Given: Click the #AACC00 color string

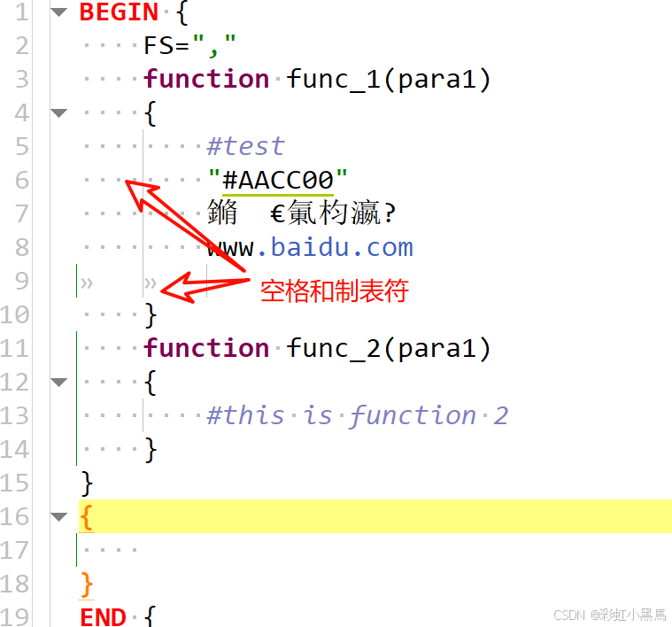Looking at the screenshot, I should (x=278, y=180).
